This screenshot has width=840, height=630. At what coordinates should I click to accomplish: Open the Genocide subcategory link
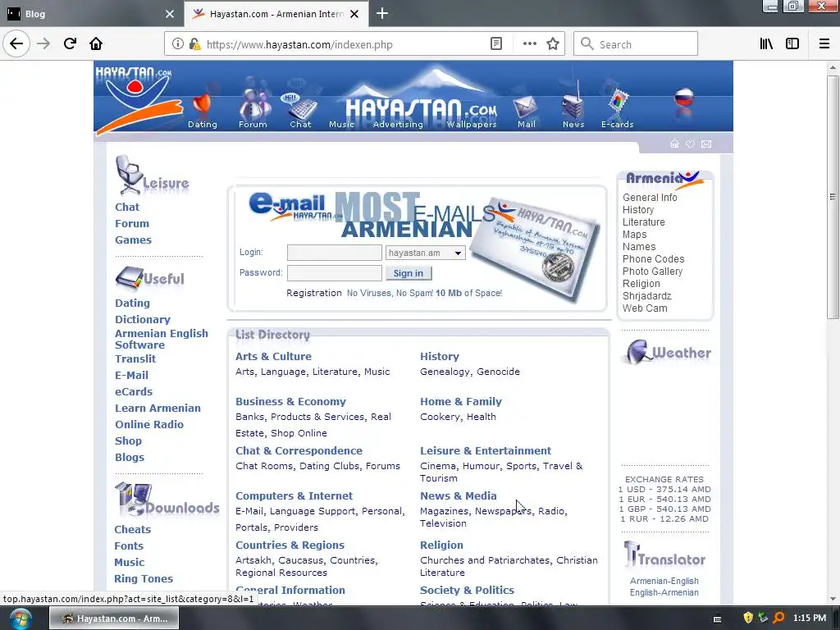(498, 372)
